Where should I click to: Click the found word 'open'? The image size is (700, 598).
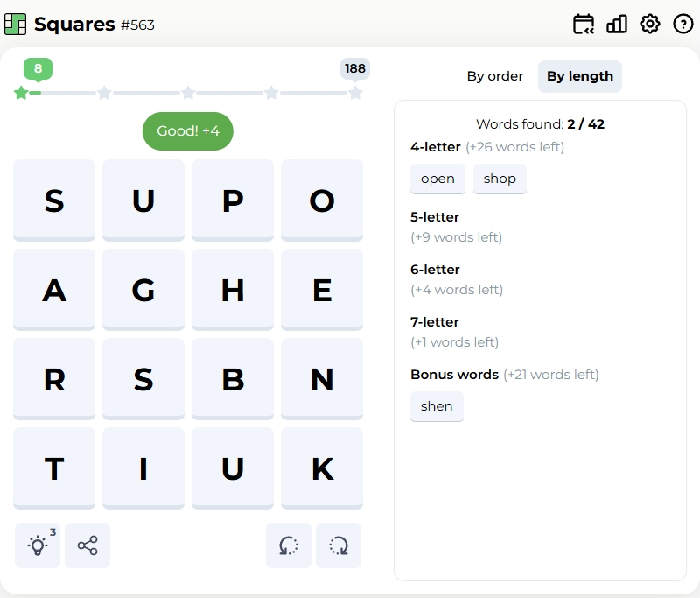coord(437,179)
